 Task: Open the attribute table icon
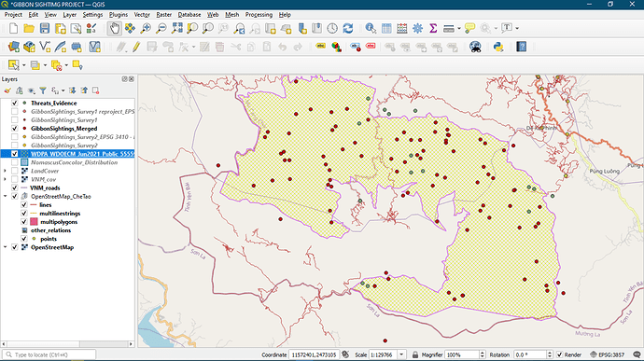[386, 28]
